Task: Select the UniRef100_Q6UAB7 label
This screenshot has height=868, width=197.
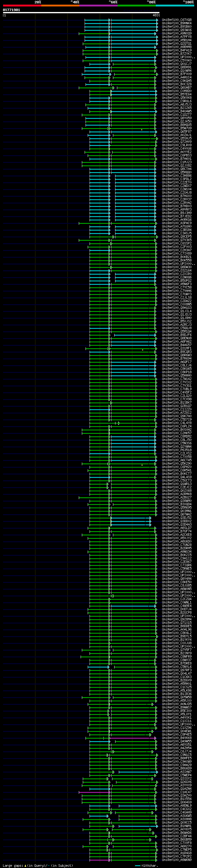Action: coord(176,88)
